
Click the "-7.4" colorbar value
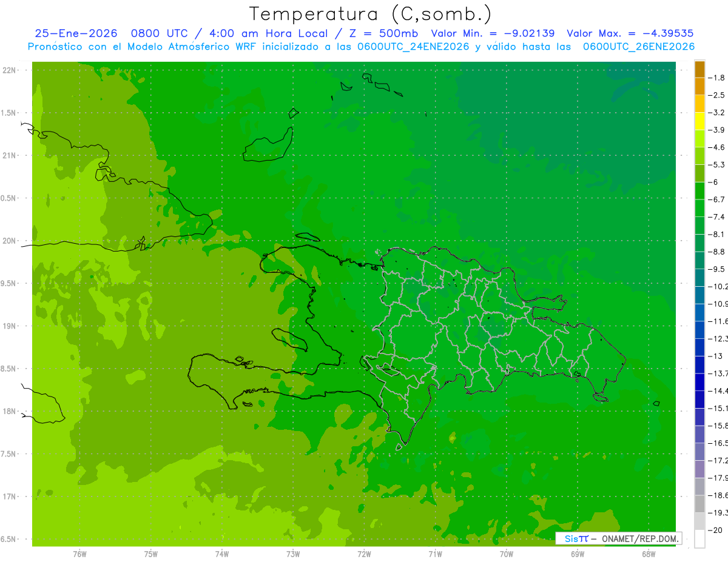(x=718, y=217)
